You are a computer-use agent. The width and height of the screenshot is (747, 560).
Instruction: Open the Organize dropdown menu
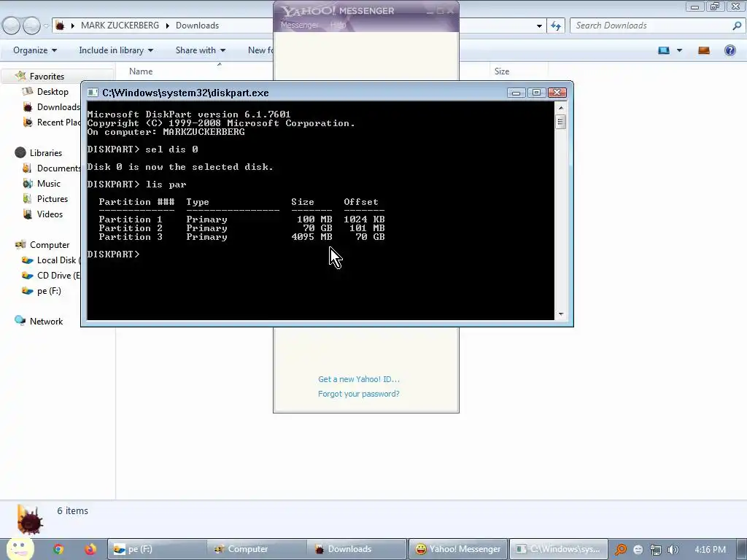coord(35,50)
